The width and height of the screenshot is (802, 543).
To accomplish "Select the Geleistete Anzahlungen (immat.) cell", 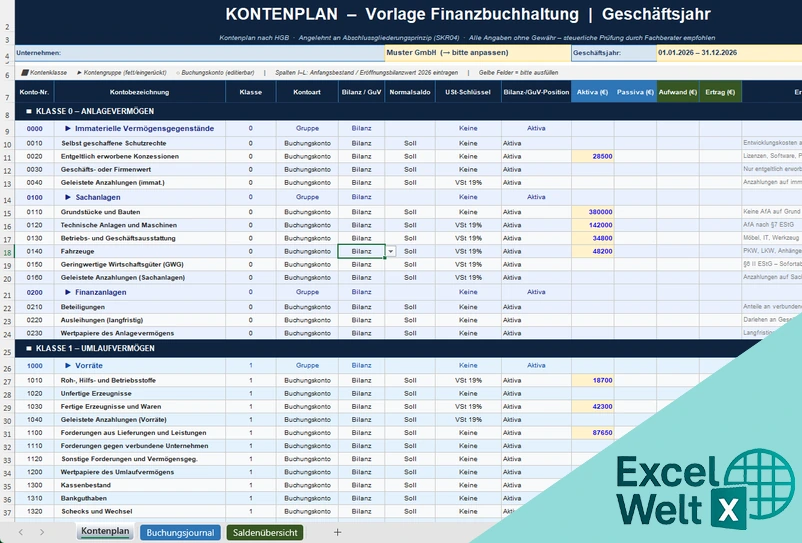I will (139, 183).
